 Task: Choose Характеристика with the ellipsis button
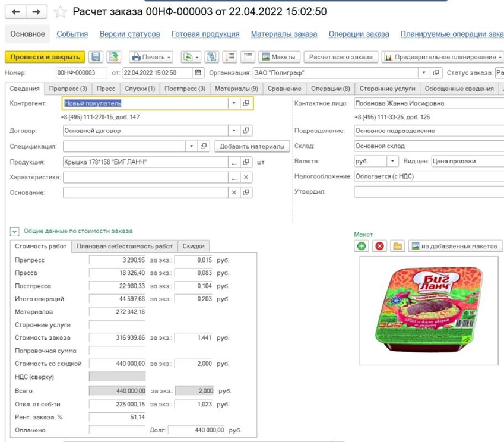(x=234, y=177)
